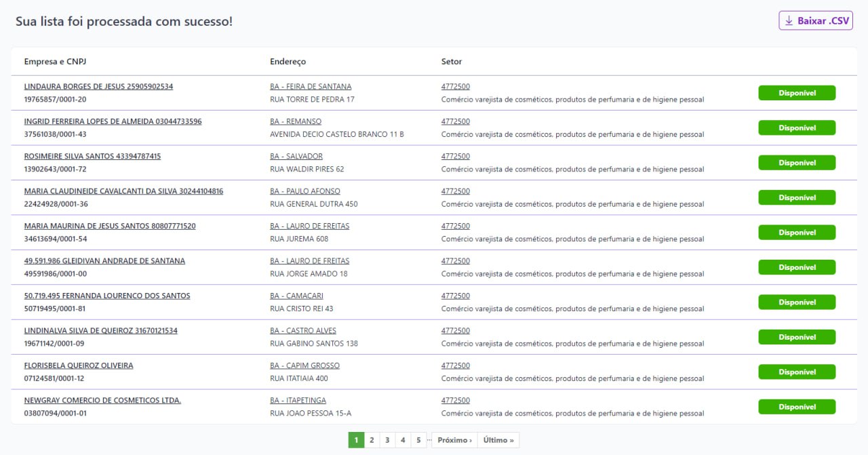Open FLORISBELA QUEIROZ OLIVEIRA company link
Viewport: 868px width, 455px height.
click(79, 365)
